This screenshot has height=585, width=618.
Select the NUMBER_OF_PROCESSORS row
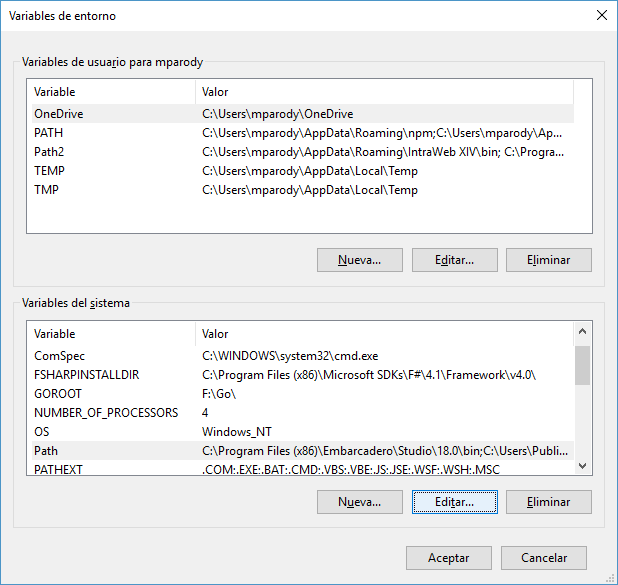[x=303, y=413]
